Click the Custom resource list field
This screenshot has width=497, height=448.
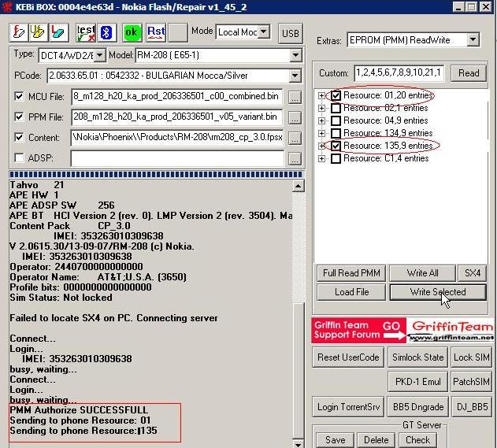point(399,73)
